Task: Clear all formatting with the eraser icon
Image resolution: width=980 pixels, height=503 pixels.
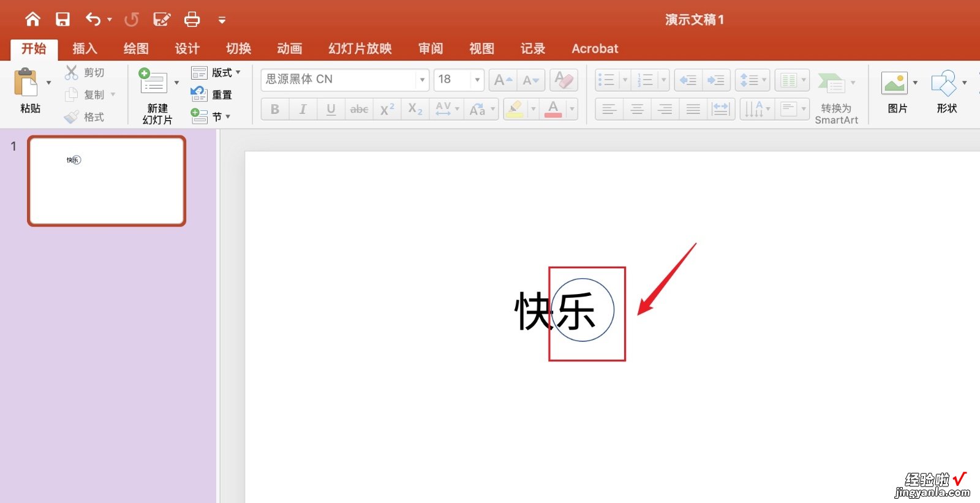Action: click(x=563, y=80)
